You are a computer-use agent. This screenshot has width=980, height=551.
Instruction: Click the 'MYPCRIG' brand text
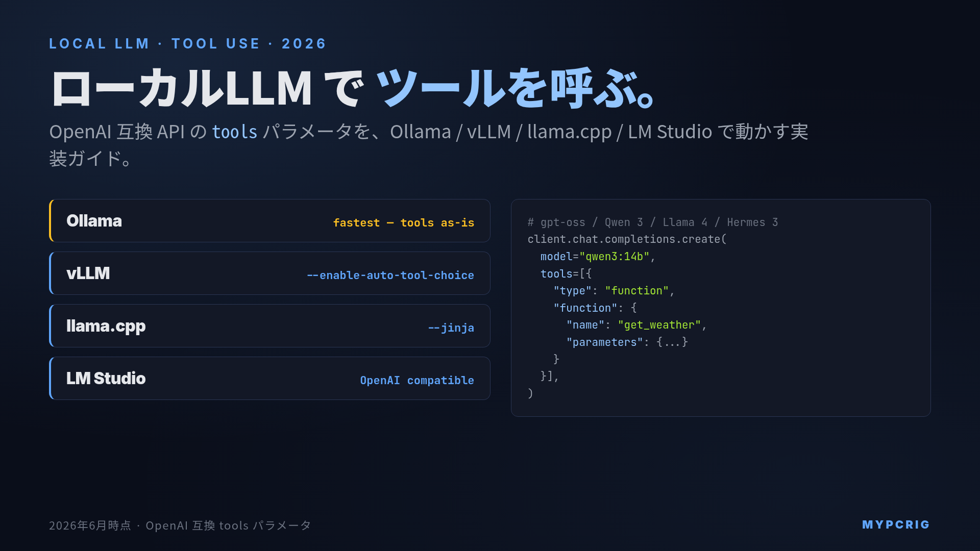click(x=896, y=525)
